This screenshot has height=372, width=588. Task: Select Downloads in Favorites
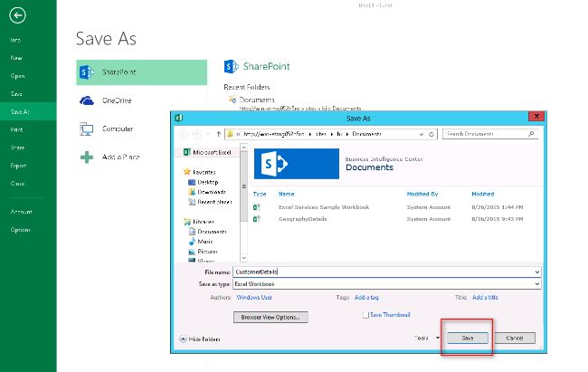tap(207, 192)
